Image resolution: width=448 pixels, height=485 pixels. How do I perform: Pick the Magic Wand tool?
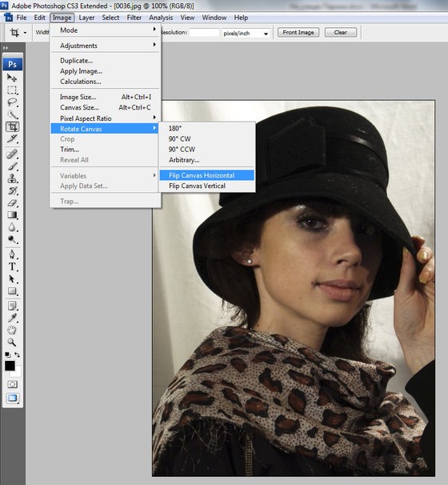(12, 114)
